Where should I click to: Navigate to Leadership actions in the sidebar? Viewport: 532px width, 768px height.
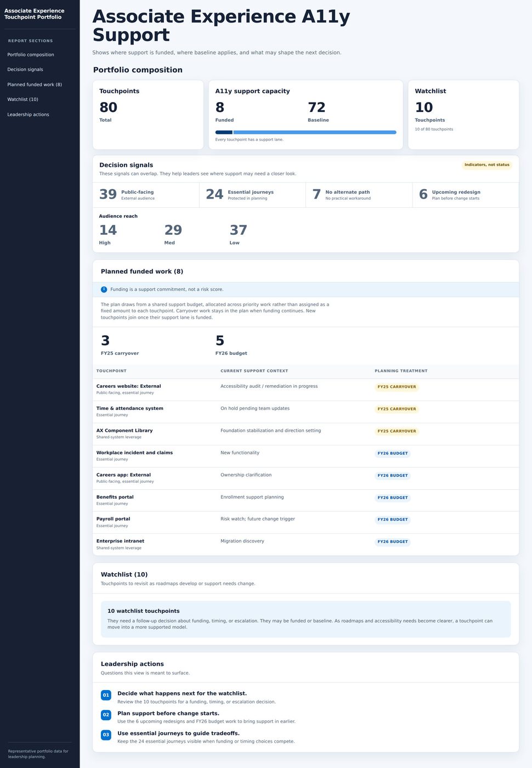29,115
